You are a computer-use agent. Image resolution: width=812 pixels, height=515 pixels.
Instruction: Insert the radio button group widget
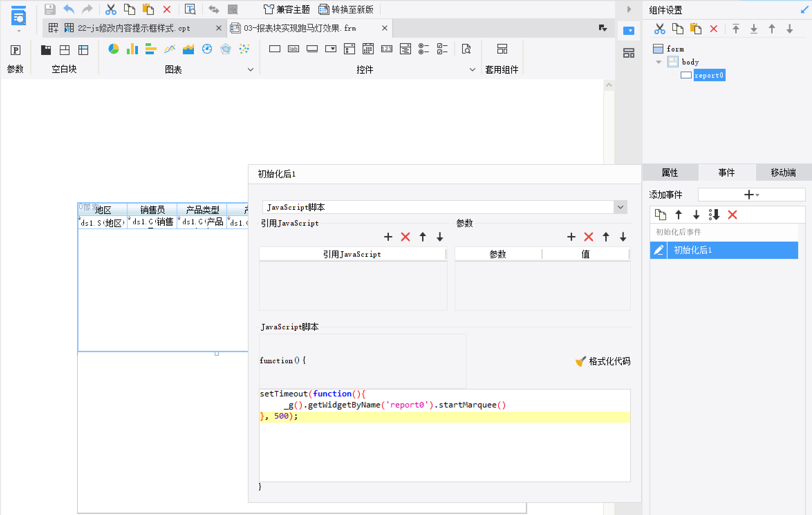423,49
